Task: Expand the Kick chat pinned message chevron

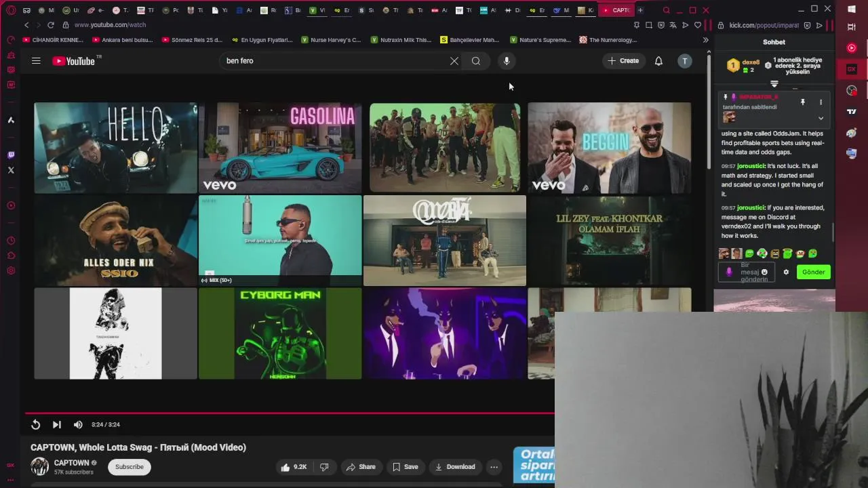Action: click(x=821, y=118)
